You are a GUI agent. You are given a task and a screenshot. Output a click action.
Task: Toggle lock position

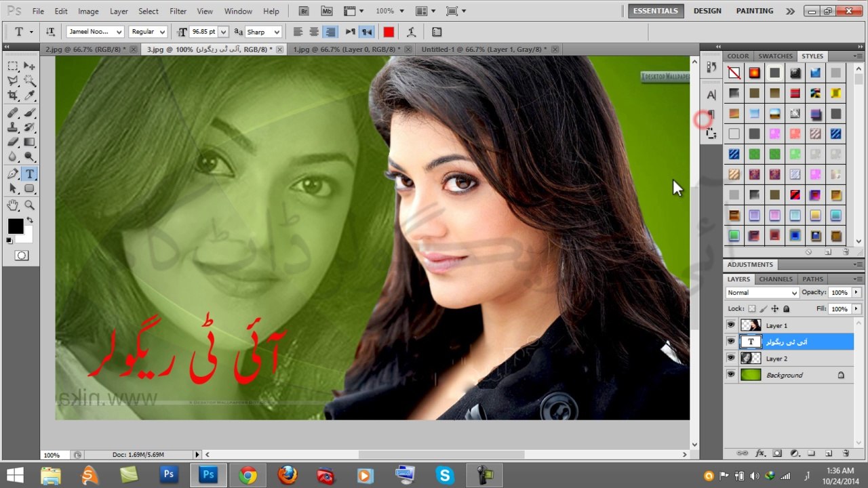(775, 309)
